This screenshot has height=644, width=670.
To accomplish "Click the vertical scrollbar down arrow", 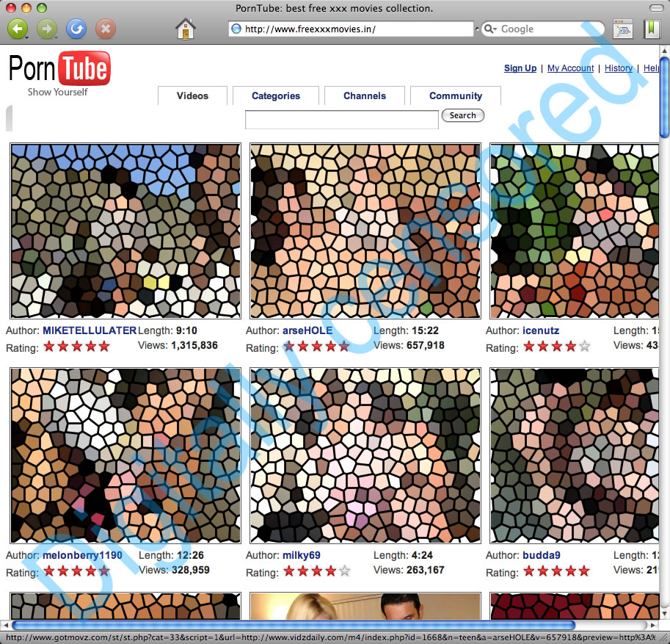I will click(x=664, y=614).
